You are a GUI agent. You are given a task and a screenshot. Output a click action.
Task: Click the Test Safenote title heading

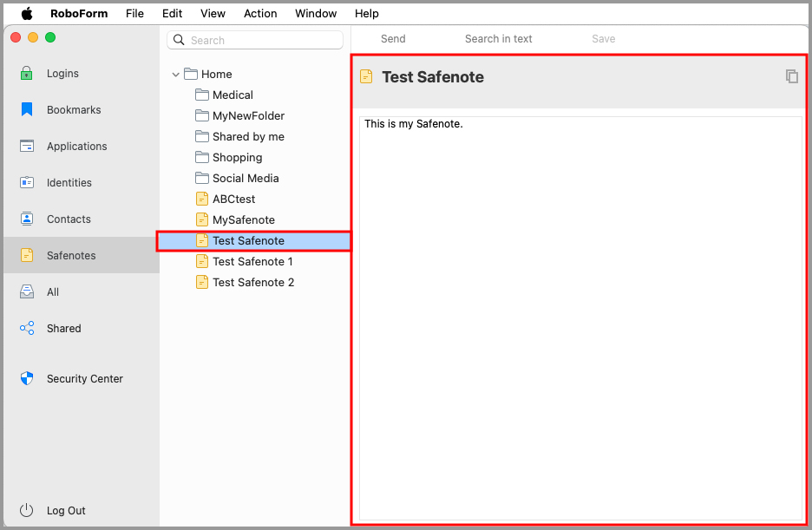[433, 76]
